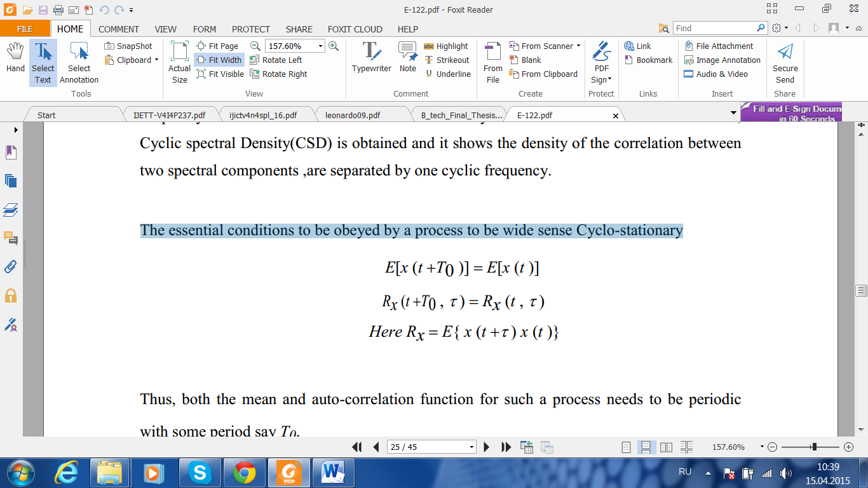Click the zoom slider handle
The image size is (868, 488).
(x=814, y=447)
